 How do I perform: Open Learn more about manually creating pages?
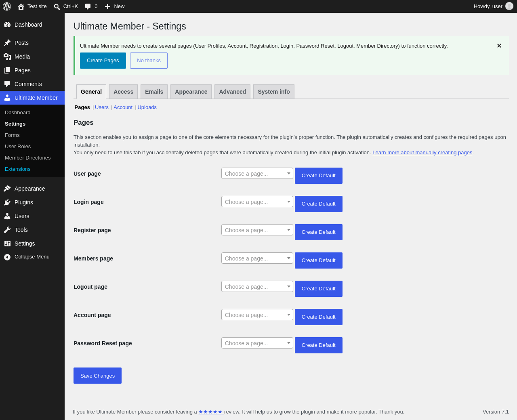click(x=422, y=153)
